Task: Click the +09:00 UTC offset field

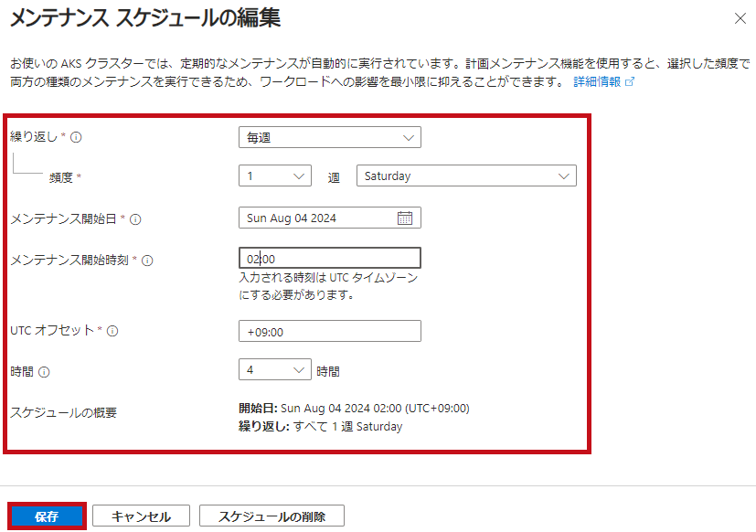Action: (x=329, y=331)
